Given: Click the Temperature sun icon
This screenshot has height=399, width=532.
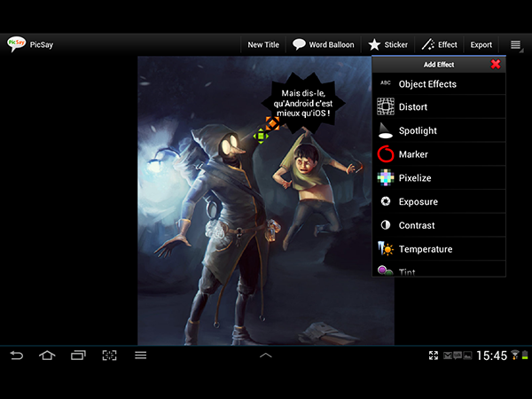Looking at the screenshot, I should [386, 248].
